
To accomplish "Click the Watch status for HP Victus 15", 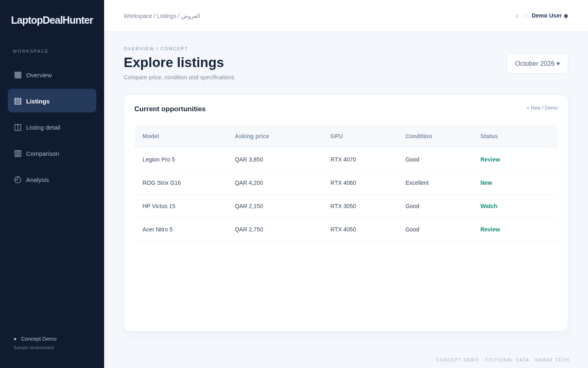I will [489, 206].
